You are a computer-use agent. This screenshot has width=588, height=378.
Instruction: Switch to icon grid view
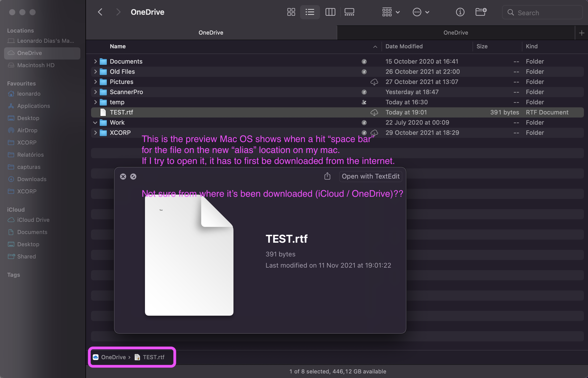click(291, 12)
